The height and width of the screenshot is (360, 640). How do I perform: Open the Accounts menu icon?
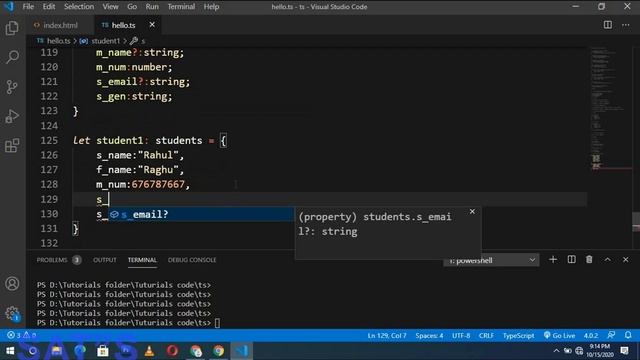point(12,284)
